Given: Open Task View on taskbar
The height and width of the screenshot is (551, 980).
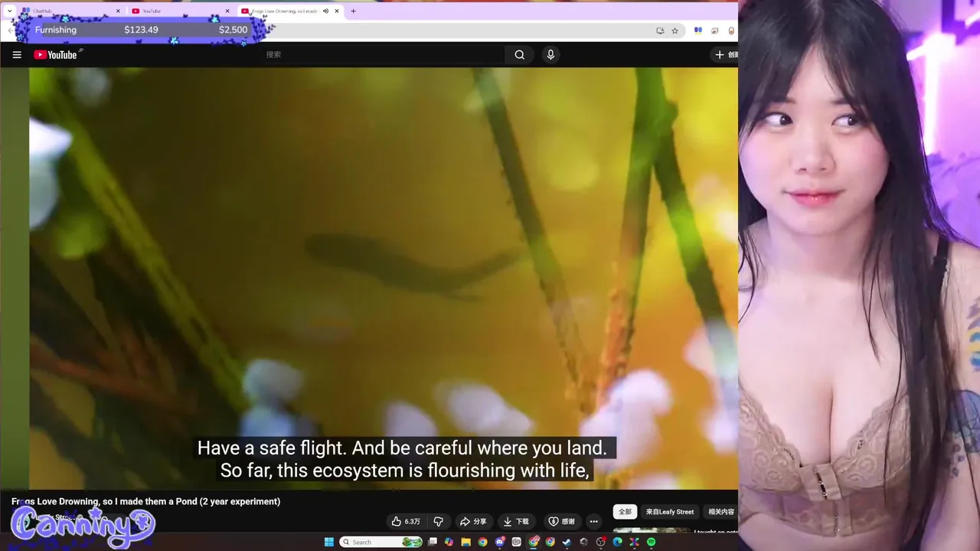Looking at the screenshot, I should coord(433,542).
